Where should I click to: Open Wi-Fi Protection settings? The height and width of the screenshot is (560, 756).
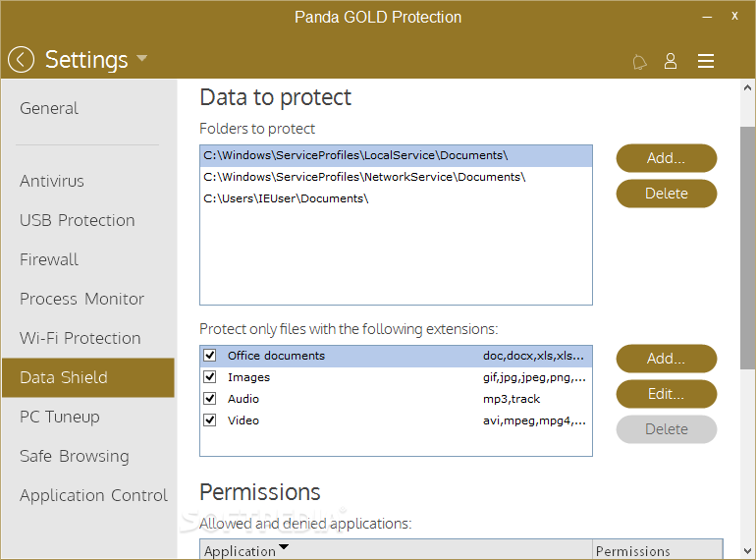tap(81, 338)
